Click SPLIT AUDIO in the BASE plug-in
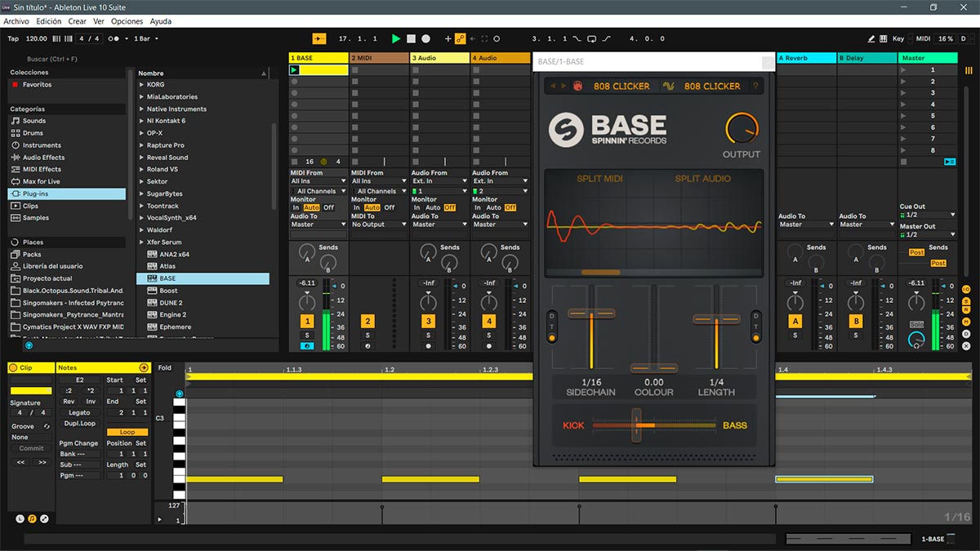This screenshot has width=980, height=551. (703, 179)
